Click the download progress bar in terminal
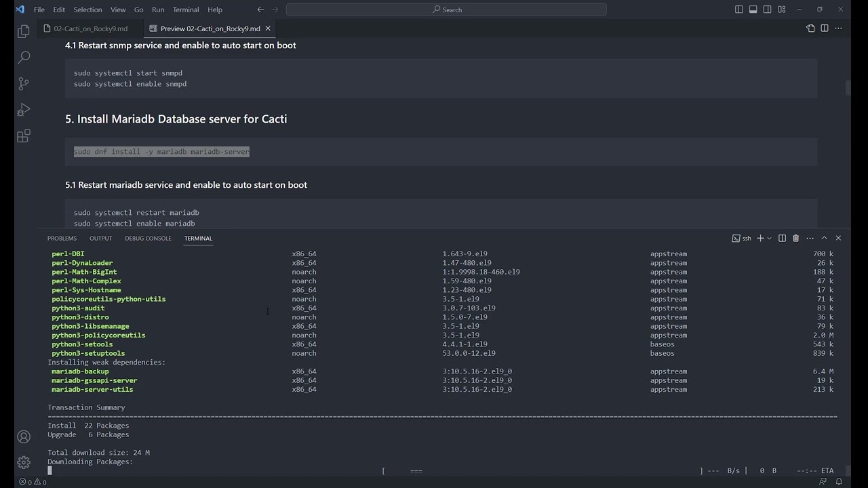This screenshot has width=868, height=488. 542,471
